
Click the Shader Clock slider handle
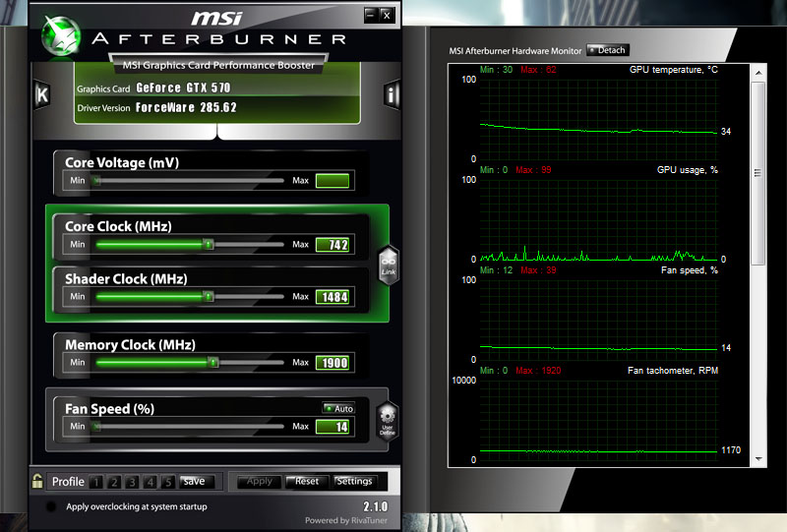(208, 297)
